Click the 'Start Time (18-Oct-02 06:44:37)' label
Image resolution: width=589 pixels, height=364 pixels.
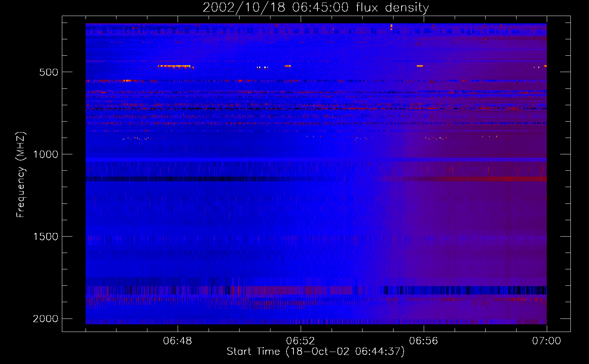pyautogui.click(x=316, y=352)
